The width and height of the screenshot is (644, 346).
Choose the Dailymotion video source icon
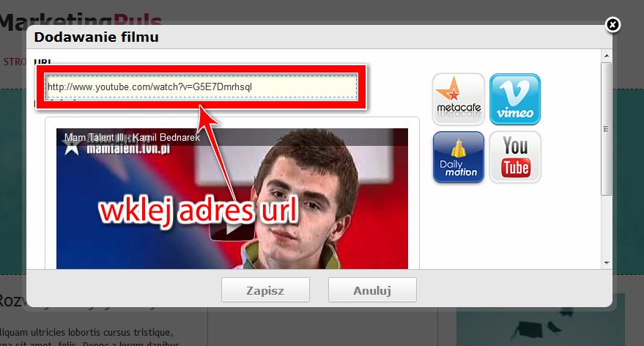(458, 157)
